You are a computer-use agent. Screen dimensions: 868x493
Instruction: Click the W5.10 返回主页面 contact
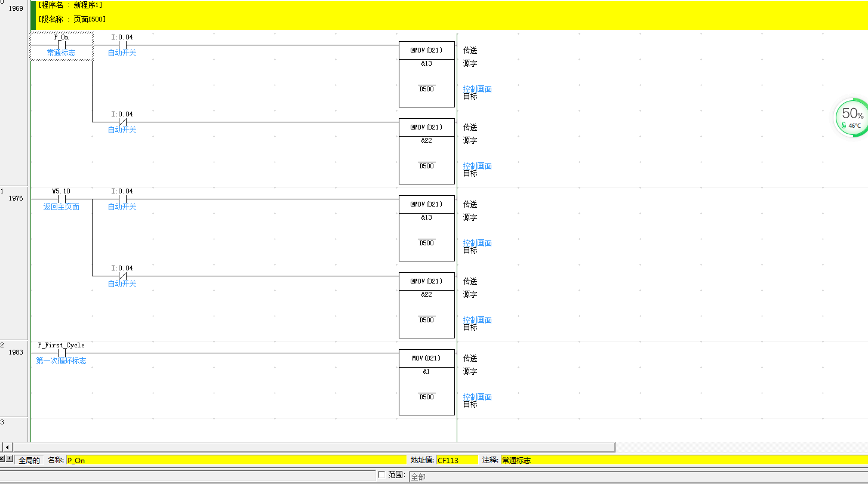point(61,199)
